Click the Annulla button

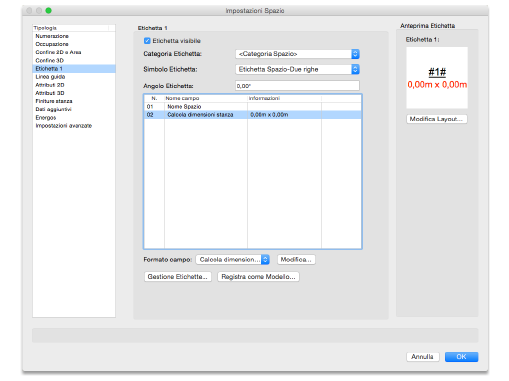[423, 357]
